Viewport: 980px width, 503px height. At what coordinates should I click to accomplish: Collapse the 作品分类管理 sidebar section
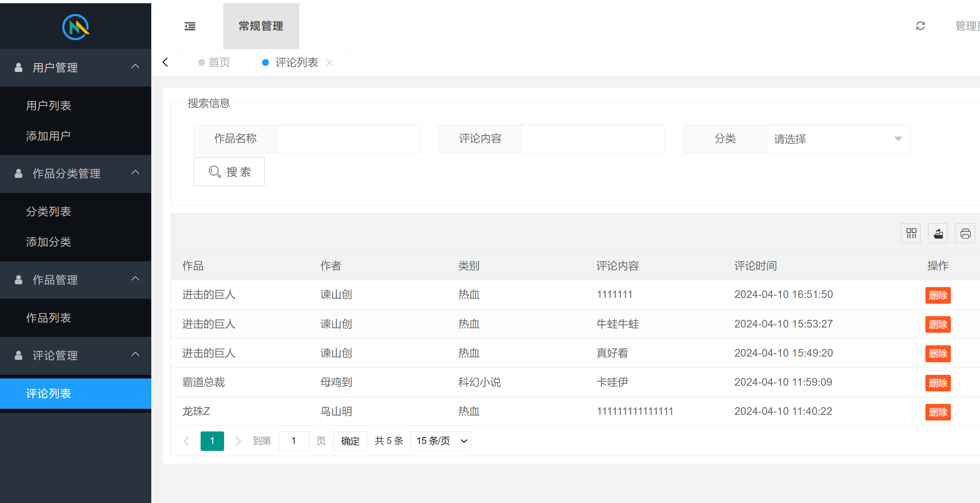click(x=135, y=173)
